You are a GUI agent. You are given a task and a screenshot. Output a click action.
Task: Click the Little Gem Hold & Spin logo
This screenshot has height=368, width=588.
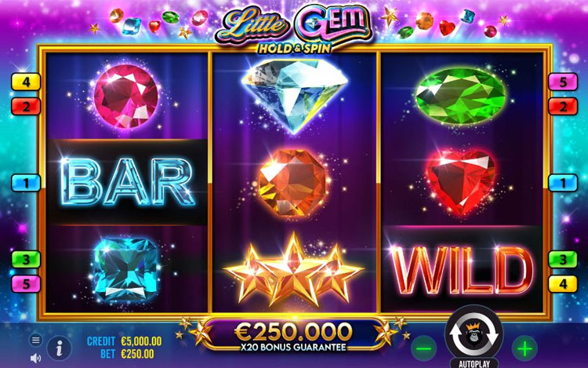point(294,30)
